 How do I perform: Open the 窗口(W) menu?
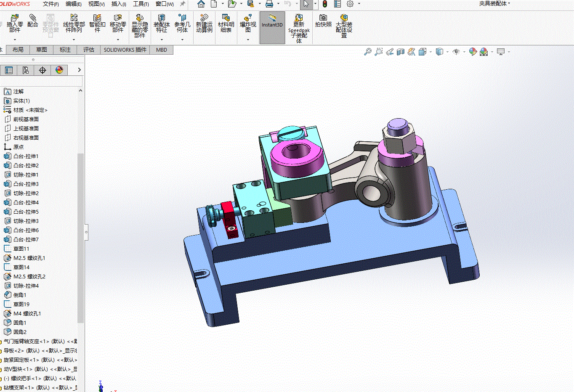(165, 4)
